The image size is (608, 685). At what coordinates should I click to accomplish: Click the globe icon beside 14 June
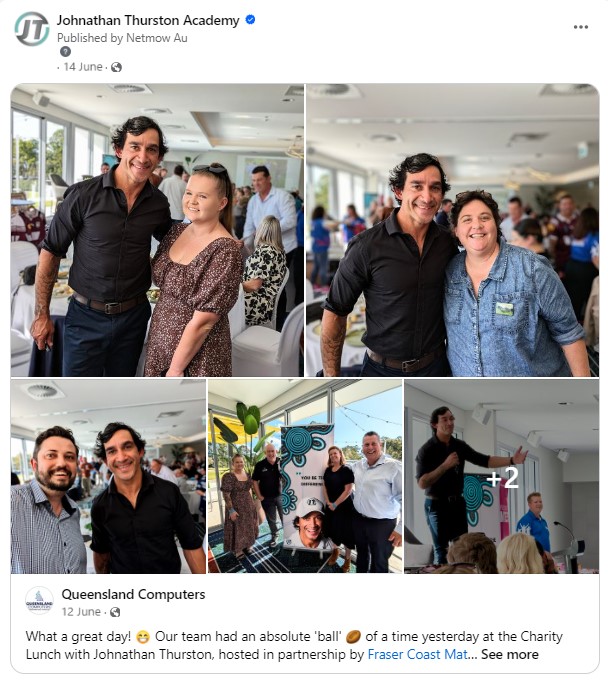coord(116,67)
